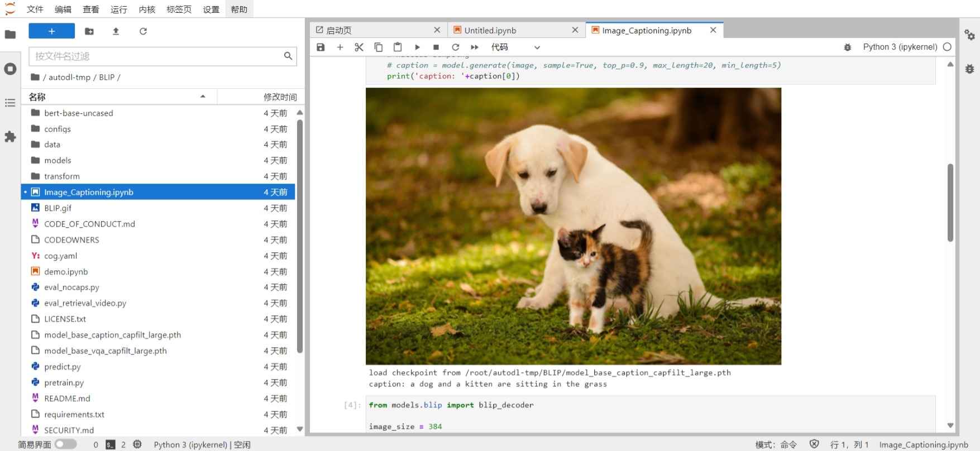Open the running terminals and kernels panel
Viewport: 980px width, 451px height.
tap(10, 69)
